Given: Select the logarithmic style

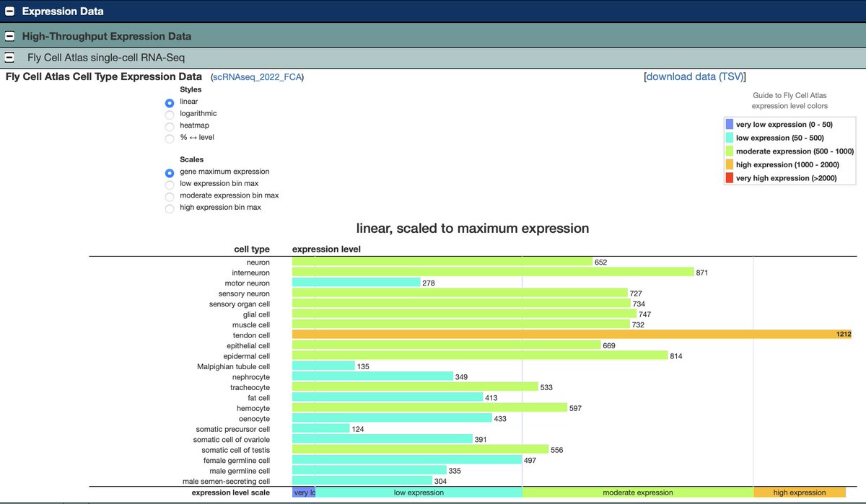Looking at the screenshot, I should 169,113.
